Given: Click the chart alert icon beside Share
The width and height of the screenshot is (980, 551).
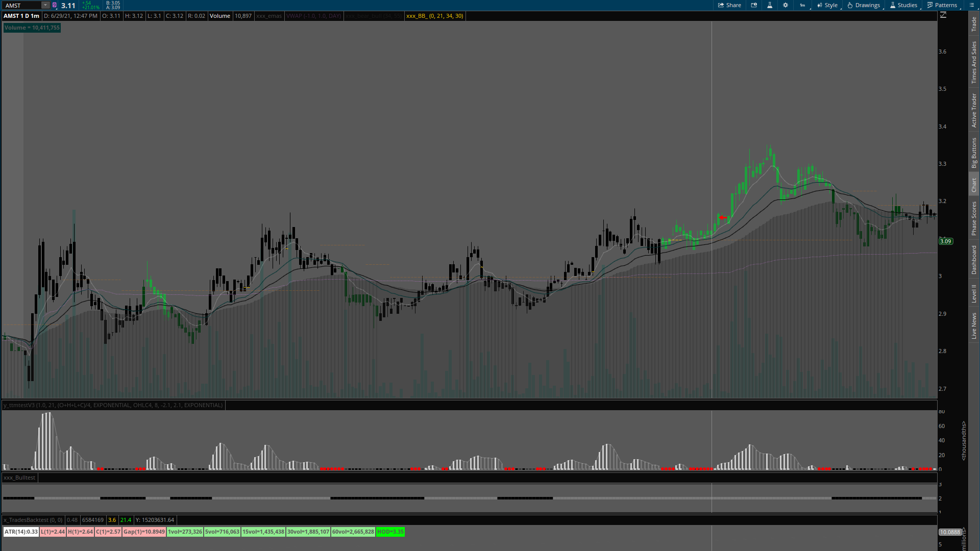Looking at the screenshot, I should tap(754, 5).
